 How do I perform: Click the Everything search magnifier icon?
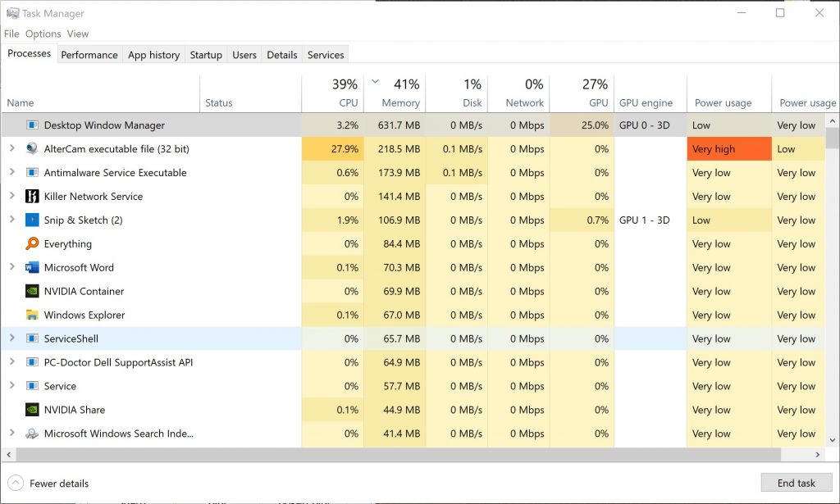click(x=32, y=243)
